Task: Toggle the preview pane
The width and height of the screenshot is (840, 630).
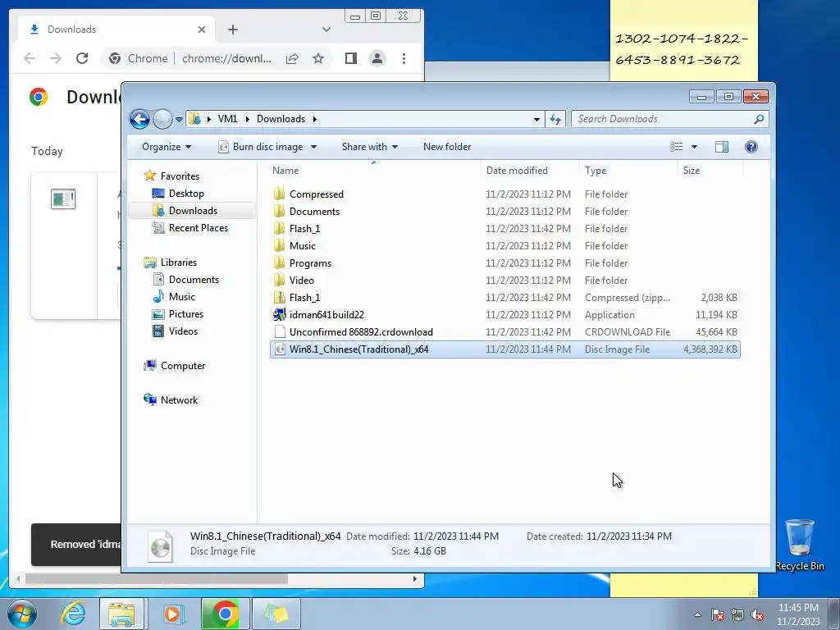Action: (722, 147)
